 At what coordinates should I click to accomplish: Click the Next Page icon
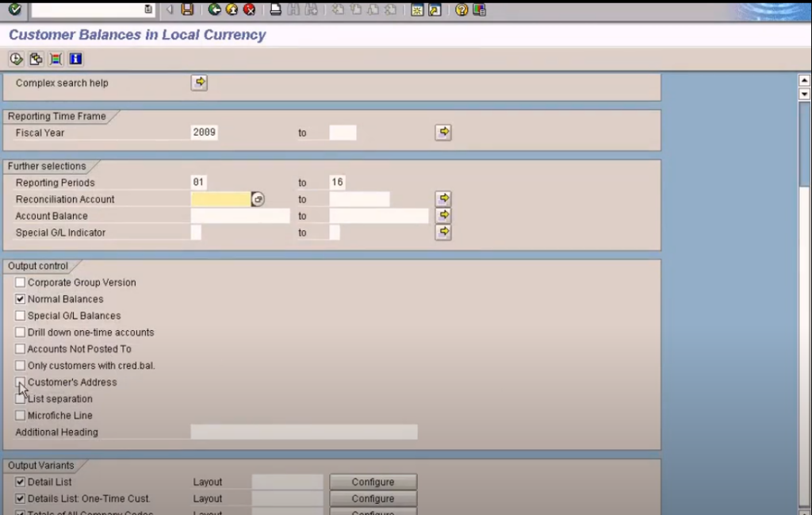click(x=373, y=10)
